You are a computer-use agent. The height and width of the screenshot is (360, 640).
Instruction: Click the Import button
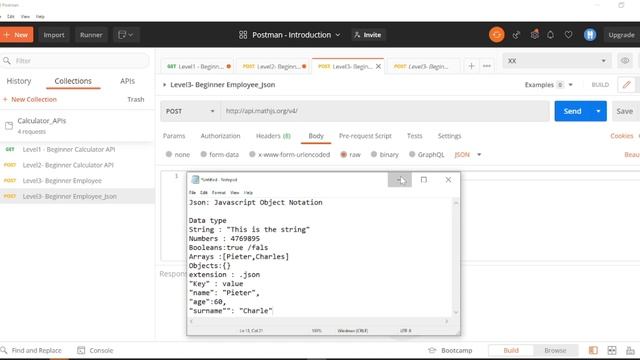54,35
